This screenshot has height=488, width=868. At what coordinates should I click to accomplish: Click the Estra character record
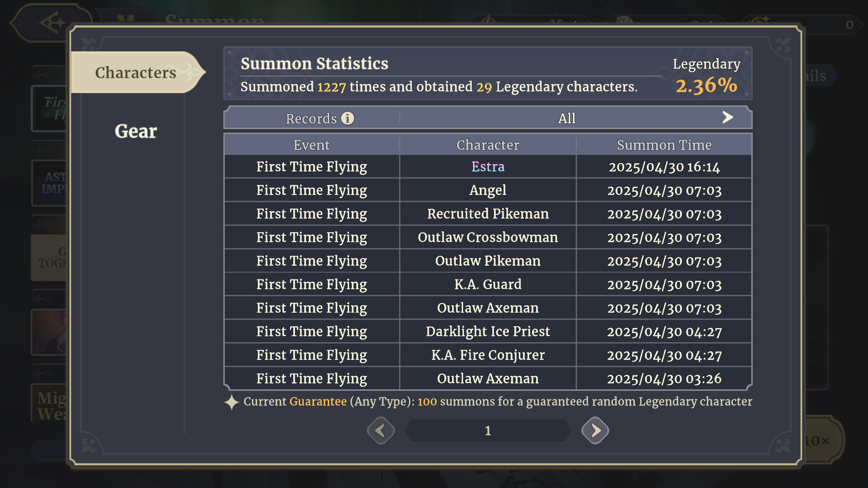(488, 167)
